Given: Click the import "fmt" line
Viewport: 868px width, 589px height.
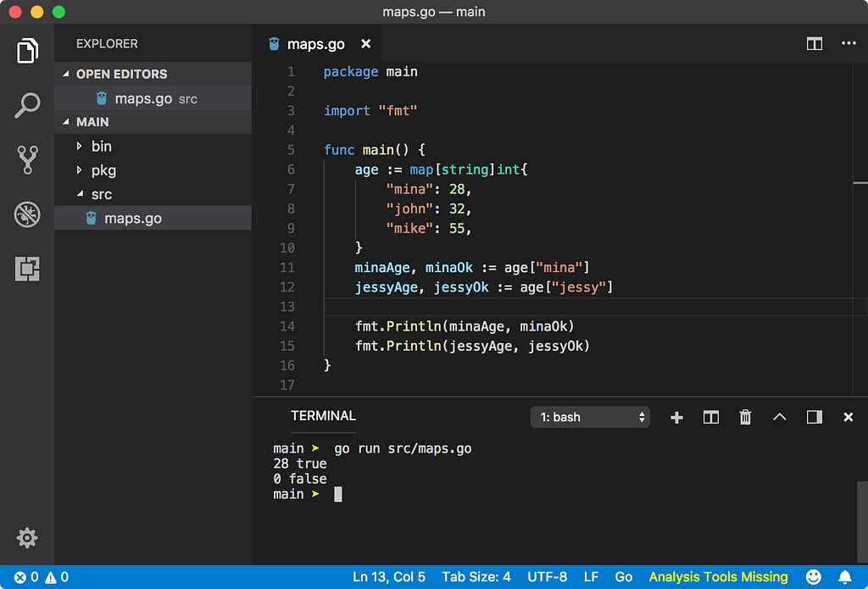Looking at the screenshot, I should point(370,111).
